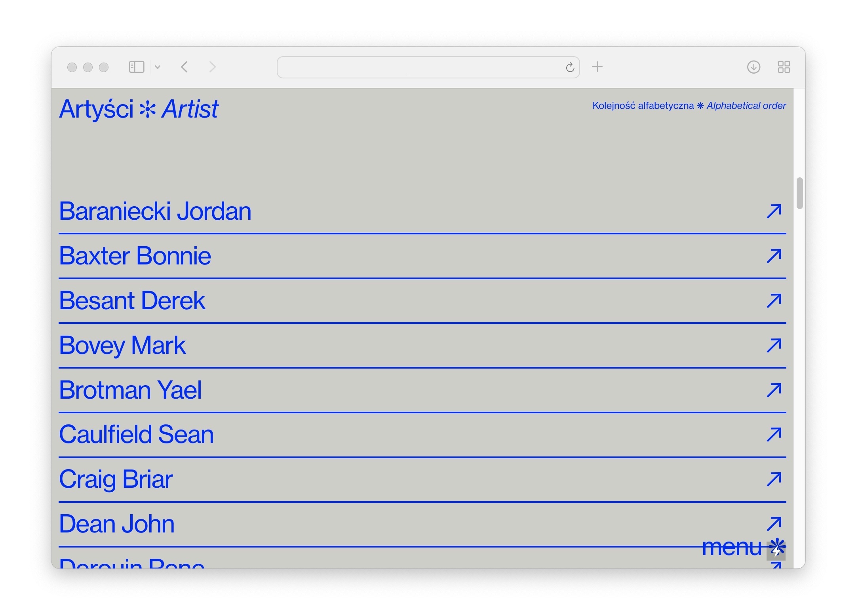860x616 pixels.
Task: Open the Baxter Bonnie artist link
Action: click(135, 256)
